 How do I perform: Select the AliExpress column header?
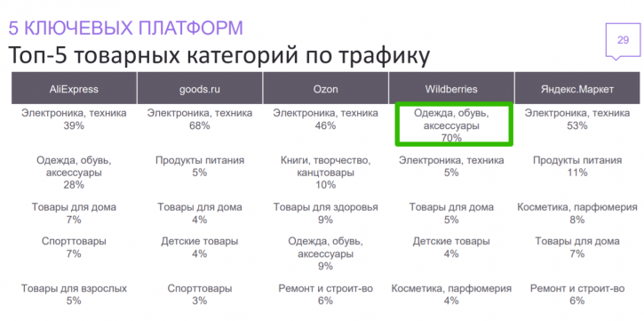tap(74, 88)
